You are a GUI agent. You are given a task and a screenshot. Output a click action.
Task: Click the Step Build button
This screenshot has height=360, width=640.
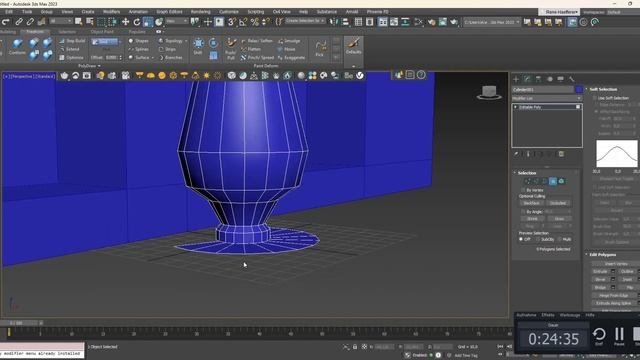(x=72, y=41)
